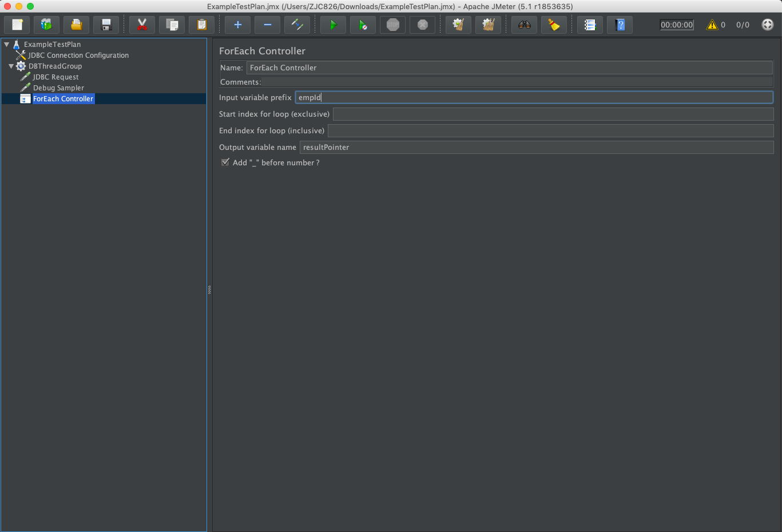Click the Clear All icon with brooms
The image size is (782, 532).
point(489,25)
